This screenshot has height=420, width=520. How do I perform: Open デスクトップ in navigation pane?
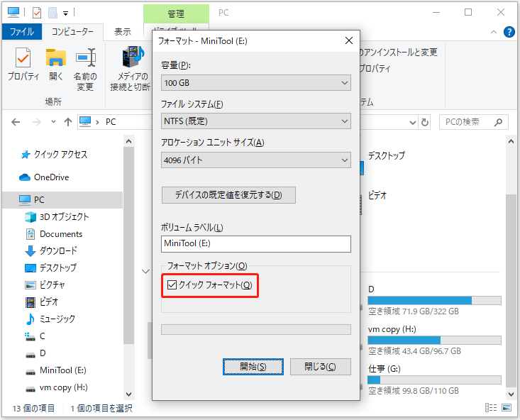pos(58,267)
